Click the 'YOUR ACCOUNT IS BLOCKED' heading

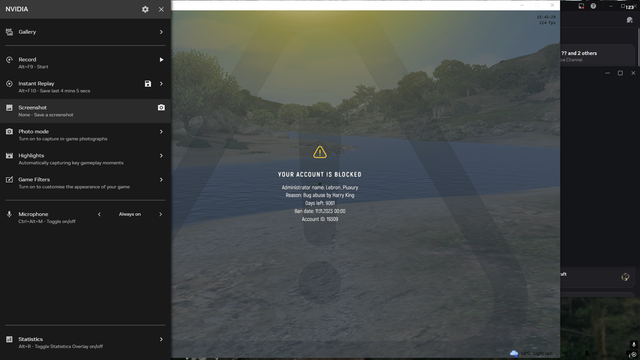click(320, 174)
